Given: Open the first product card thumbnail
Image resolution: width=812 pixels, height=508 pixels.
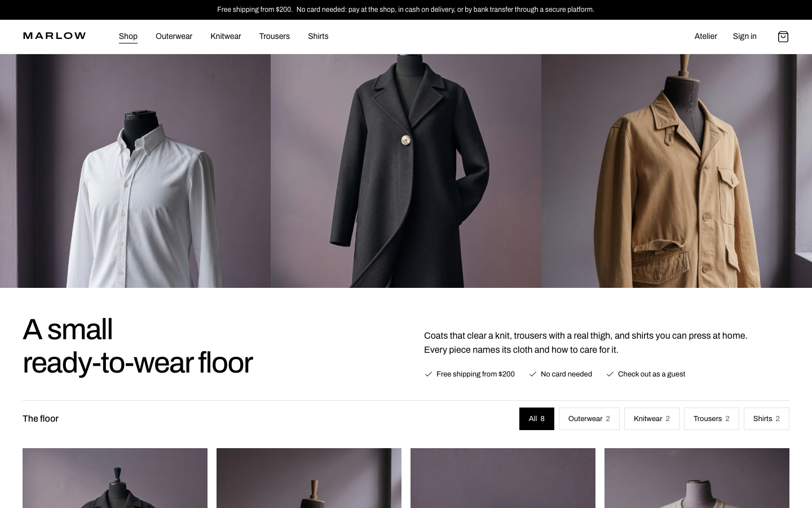Looking at the screenshot, I should click(115, 478).
